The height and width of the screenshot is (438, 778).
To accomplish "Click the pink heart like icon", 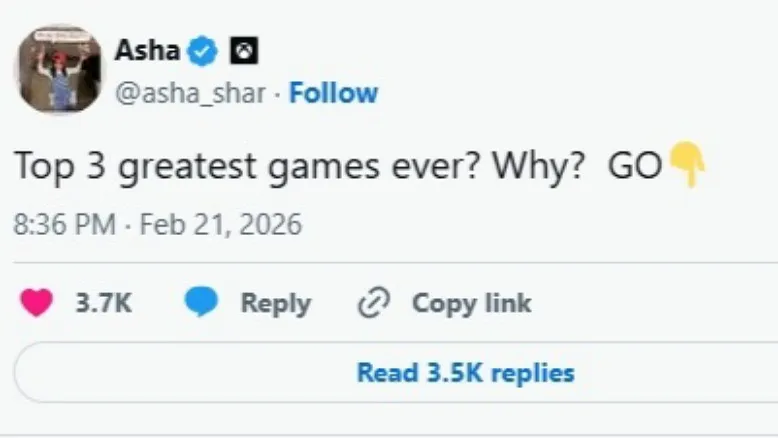I will coord(36,303).
